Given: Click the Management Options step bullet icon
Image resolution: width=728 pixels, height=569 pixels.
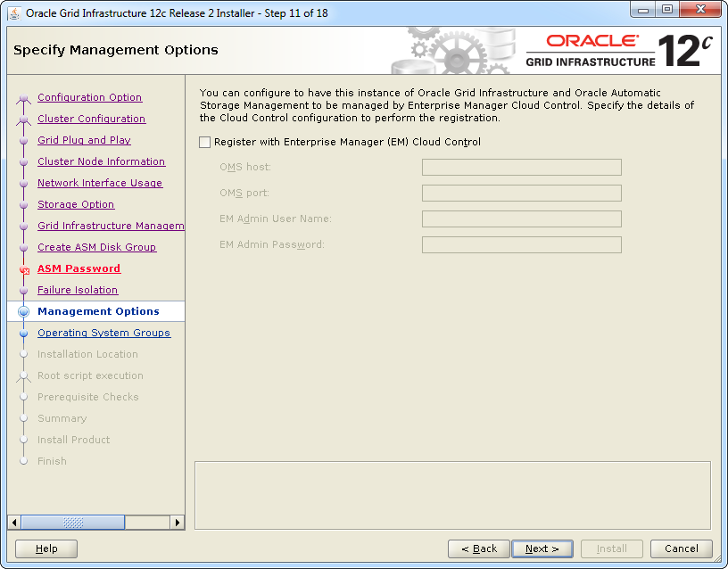Looking at the screenshot, I should [24, 311].
